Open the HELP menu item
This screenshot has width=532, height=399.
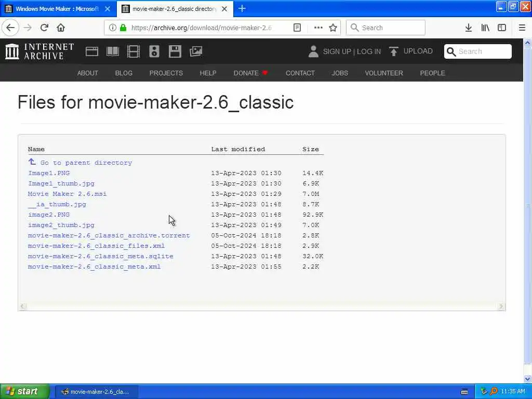[208, 73]
